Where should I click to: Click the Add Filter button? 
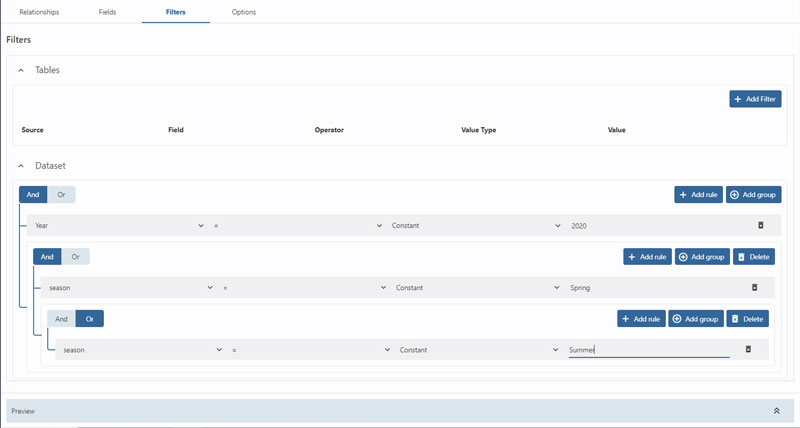755,99
